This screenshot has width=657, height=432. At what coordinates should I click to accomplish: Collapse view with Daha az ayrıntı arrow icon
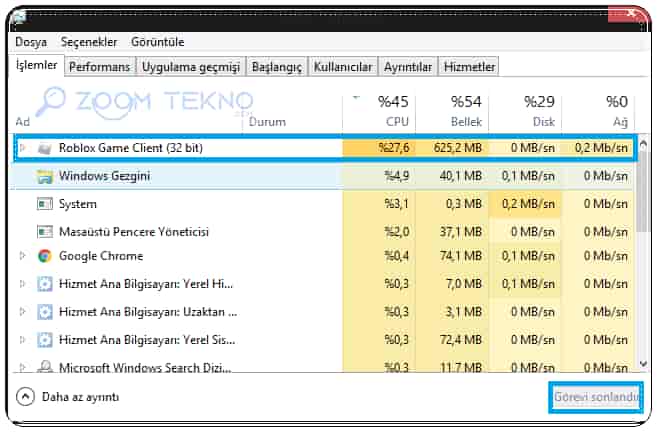pyautogui.click(x=25, y=396)
